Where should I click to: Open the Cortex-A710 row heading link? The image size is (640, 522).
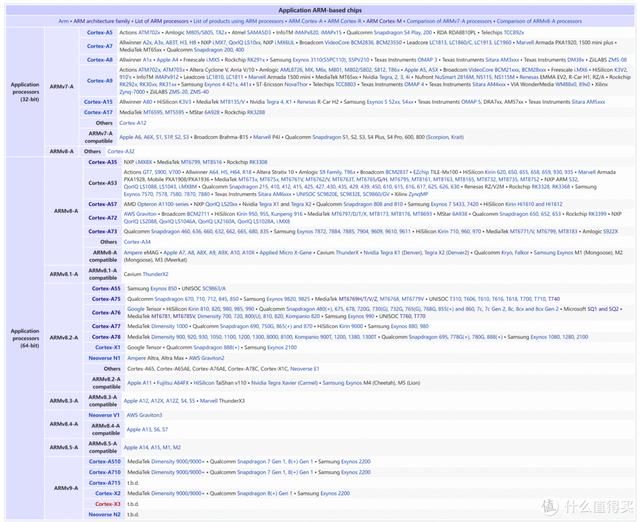[x=105, y=472]
